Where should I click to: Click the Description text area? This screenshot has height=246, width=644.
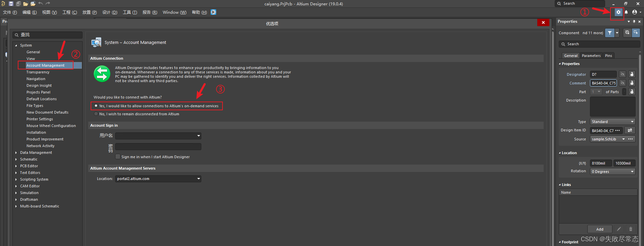pos(613,107)
